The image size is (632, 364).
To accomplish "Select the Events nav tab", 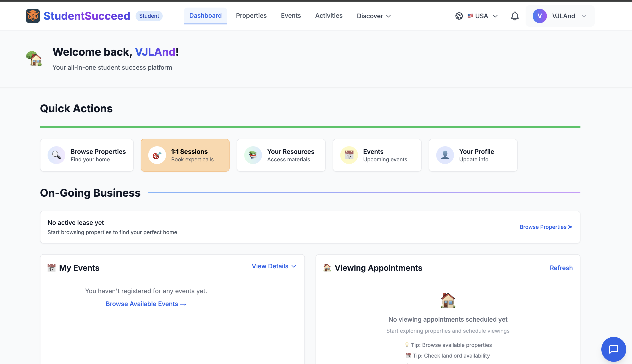I will pos(291,16).
